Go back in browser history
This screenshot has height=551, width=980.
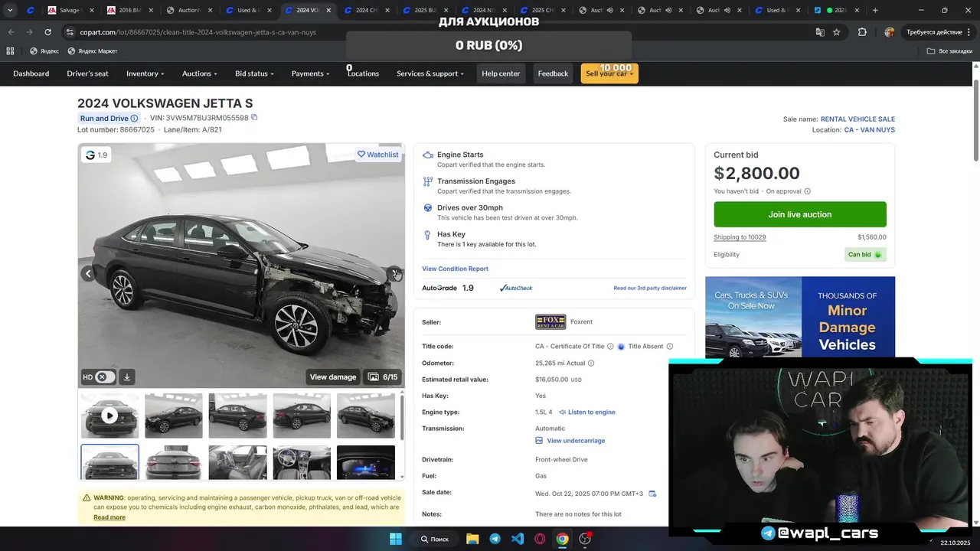point(11,32)
